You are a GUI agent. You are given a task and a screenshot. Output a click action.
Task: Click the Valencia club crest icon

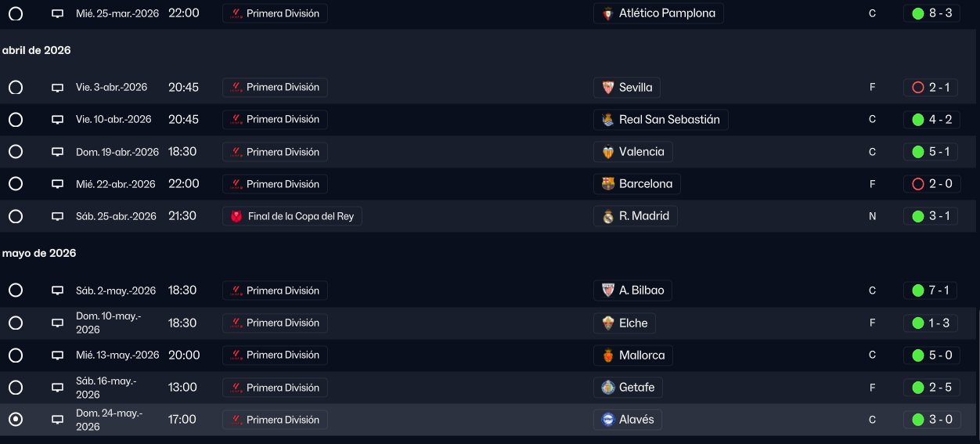[x=608, y=152]
